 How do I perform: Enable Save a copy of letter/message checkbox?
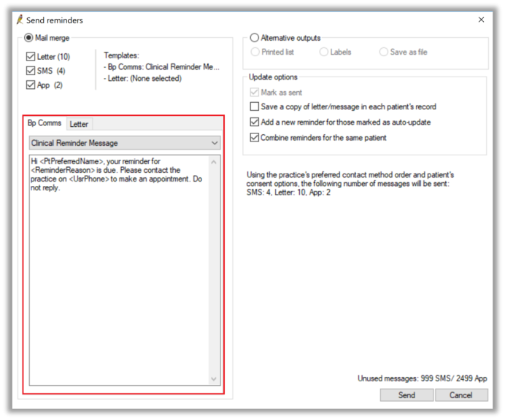tap(254, 107)
